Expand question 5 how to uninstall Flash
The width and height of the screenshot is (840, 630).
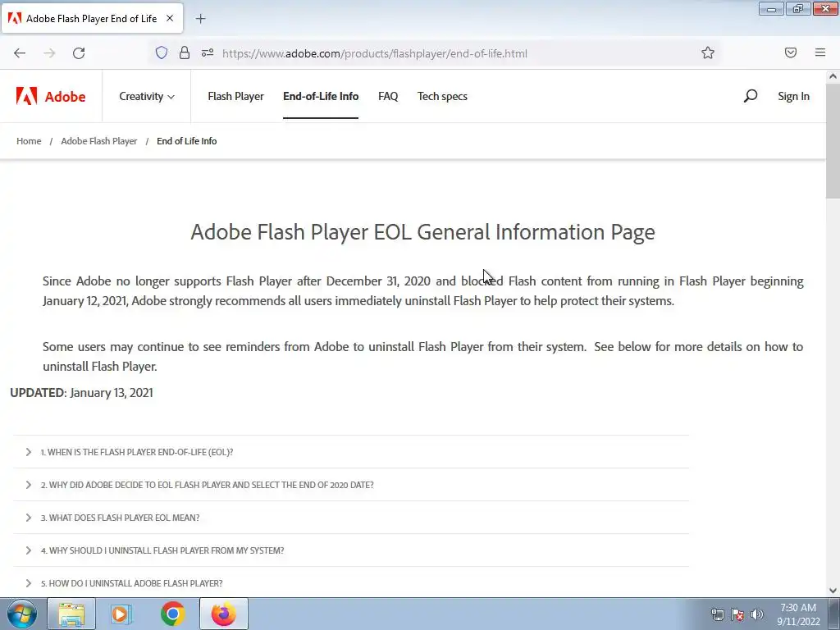pyautogui.click(x=351, y=583)
